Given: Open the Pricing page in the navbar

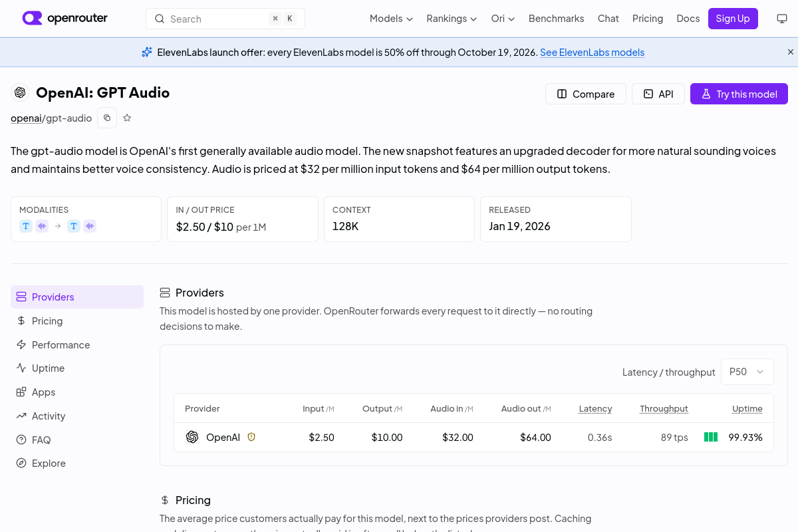Looking at the screenshot, I should click(x=648, y=19).
